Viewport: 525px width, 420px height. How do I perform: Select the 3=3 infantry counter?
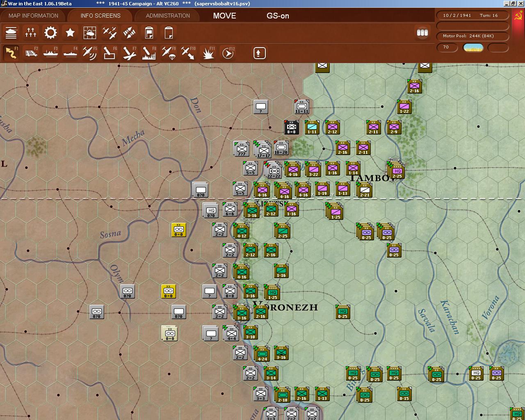pyautogui.click(x=260, y=394)
